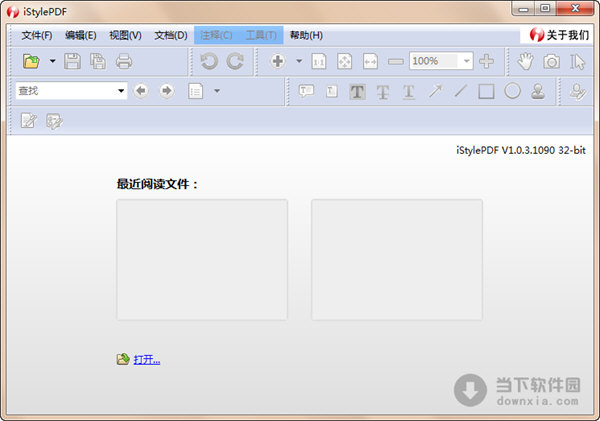Click the 关于我们 about button
This screenshot has height=421, width=600.
click(559, 35)
